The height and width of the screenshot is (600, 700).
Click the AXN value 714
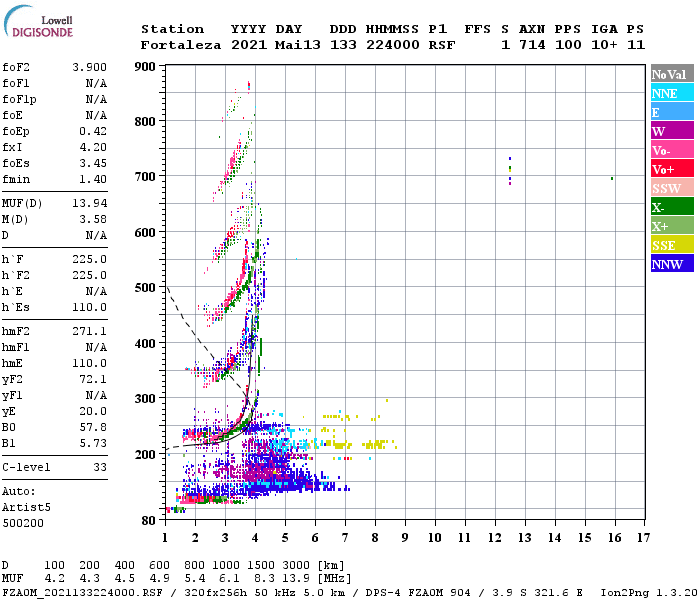coord(532,45)
